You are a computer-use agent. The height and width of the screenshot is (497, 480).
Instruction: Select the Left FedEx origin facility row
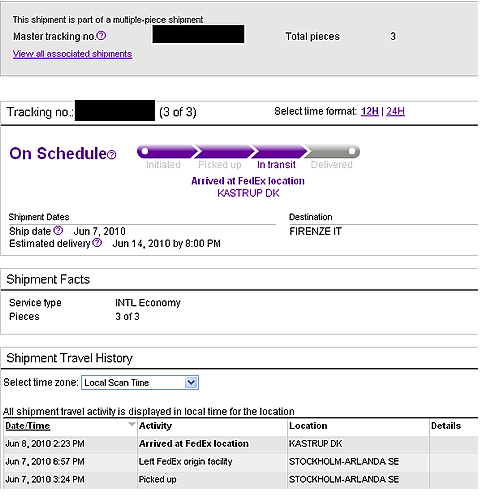[240, 462]
